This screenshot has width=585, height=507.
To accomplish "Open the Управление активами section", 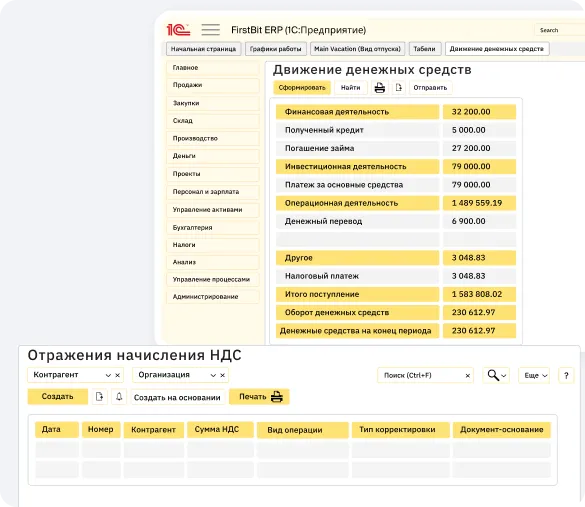I will coord(213,210).
